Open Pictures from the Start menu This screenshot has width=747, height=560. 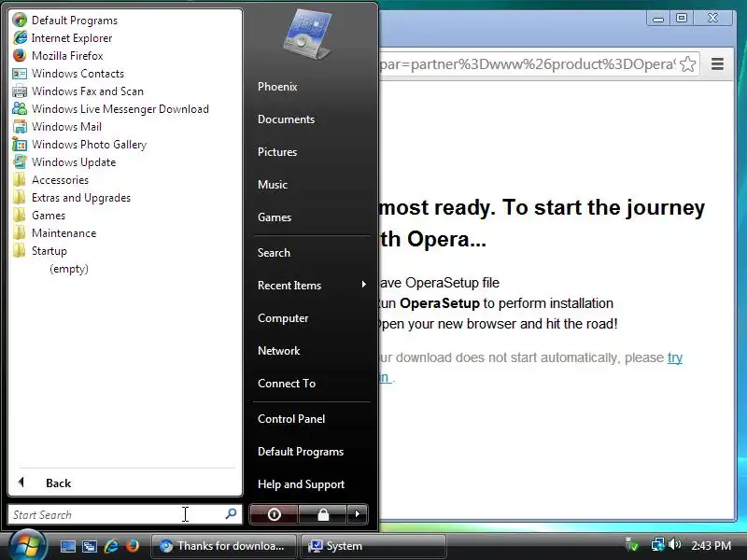pyautogui.click(x=277, y=152)
